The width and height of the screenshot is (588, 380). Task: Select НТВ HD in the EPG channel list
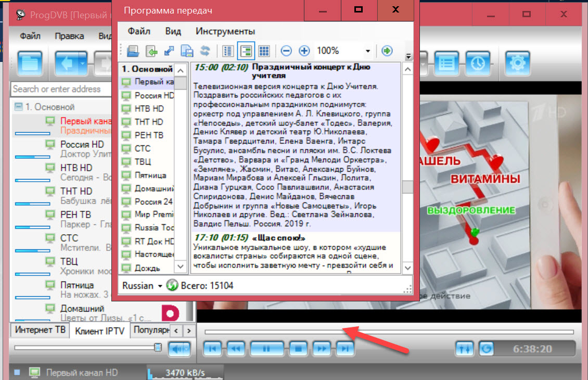tap(149, 109)
